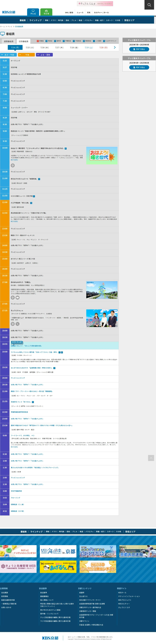Open 天気 in the header menu
Screen dimensions: 156x644
[x=89, y=12]
